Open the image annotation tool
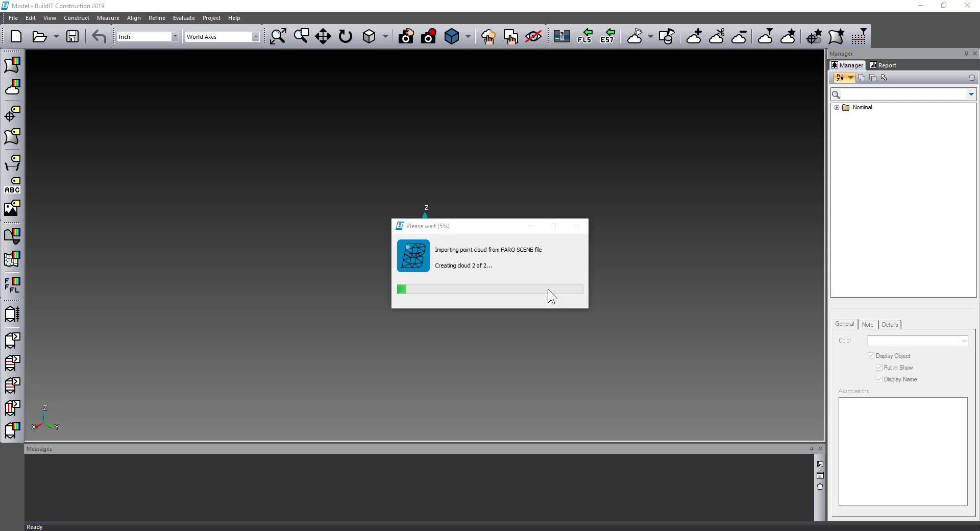Image resolution: width=980 pixels, height=531 pixels. tap(12, 208)
